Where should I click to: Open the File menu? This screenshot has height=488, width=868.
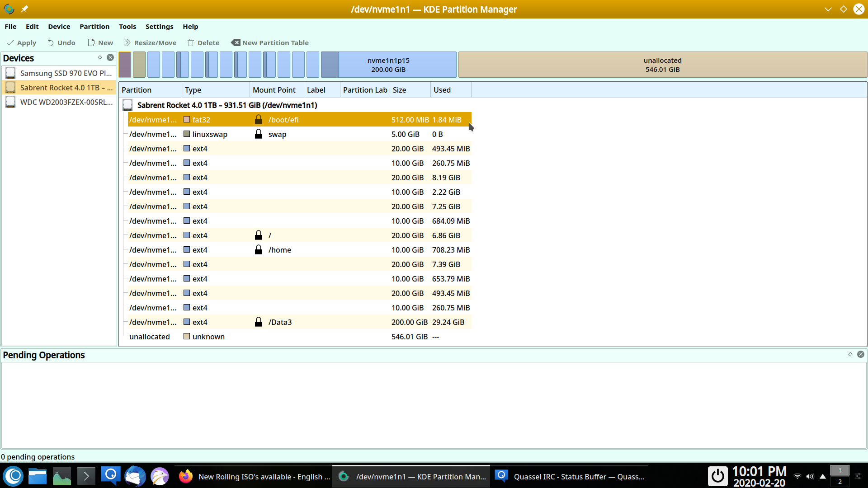point(10,27)
